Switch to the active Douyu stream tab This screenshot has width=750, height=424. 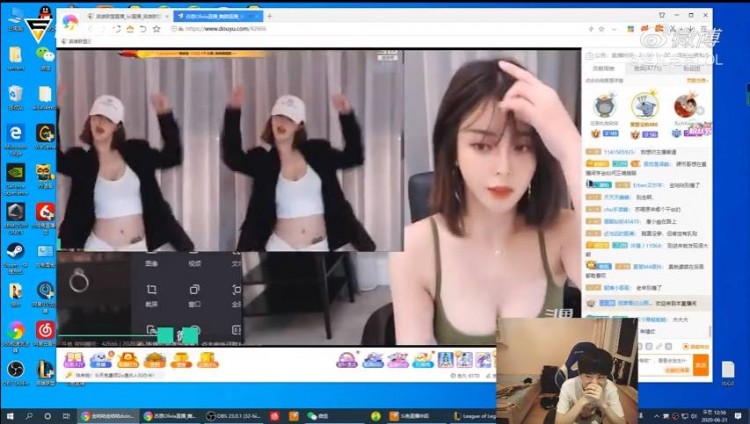[x=213, y=16]
